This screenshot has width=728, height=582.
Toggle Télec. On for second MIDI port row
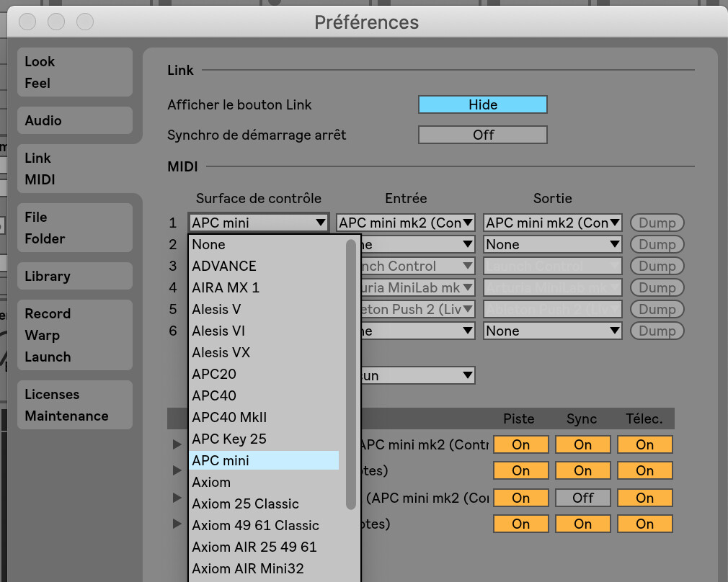point(645,470)
